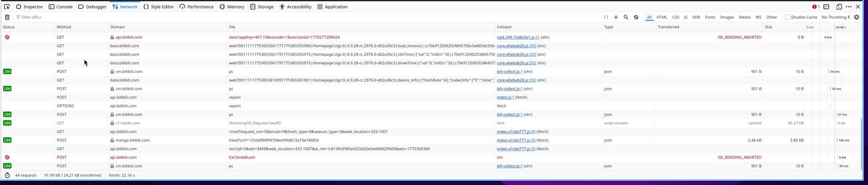Switch to the Console tab
The width and height of the screenshot is (868, 185).
61,7
